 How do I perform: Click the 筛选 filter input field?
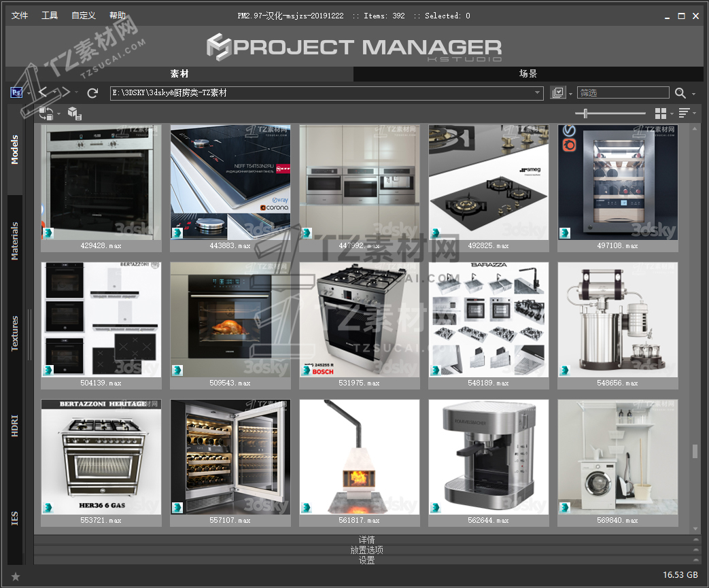click(x=623, y=92)
